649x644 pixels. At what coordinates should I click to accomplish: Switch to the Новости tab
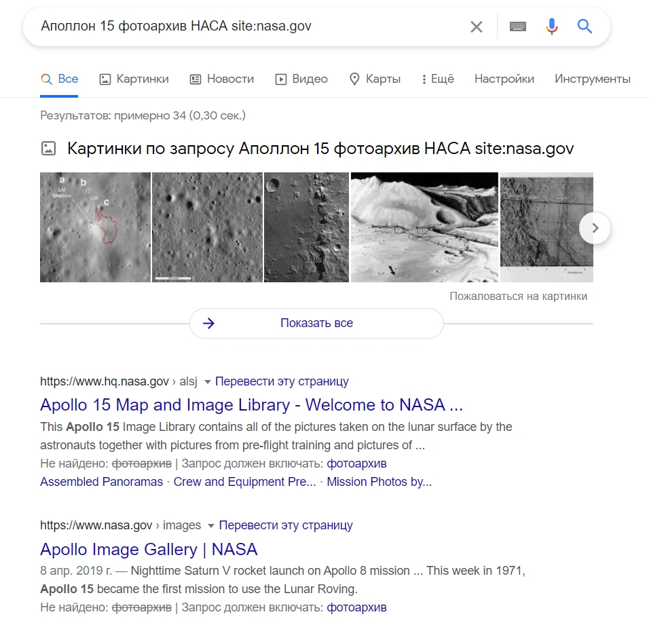click(x=221, y=79)
